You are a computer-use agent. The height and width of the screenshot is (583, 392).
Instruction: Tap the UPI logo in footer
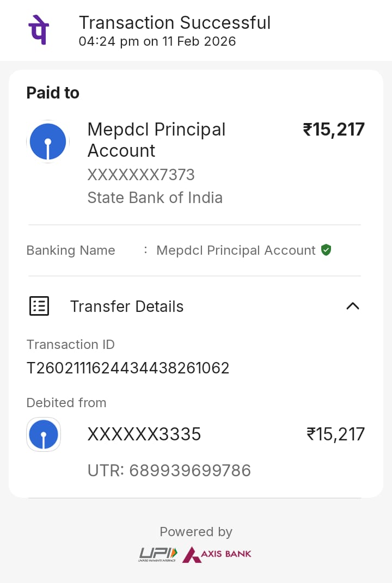pyautogui.click(x=158, y=554)
